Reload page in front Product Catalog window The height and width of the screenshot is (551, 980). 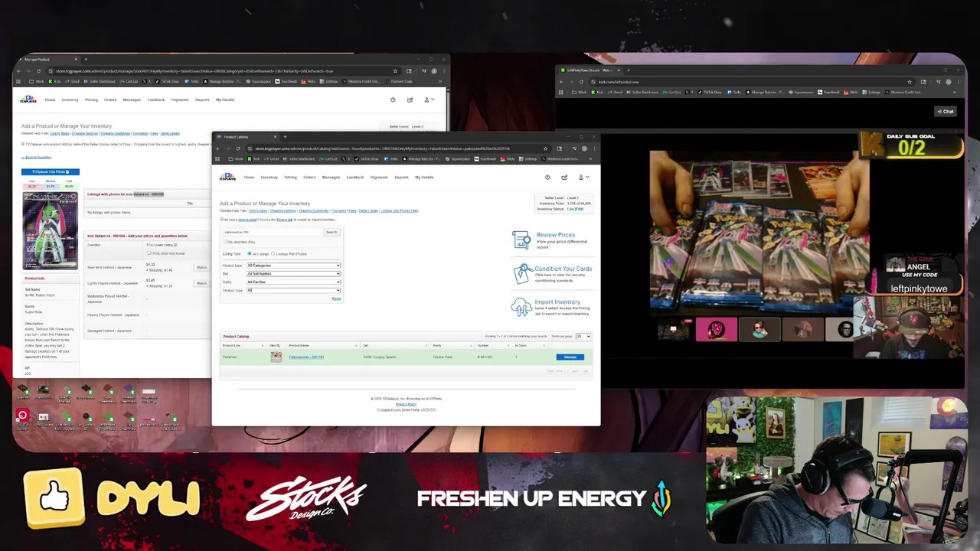click(237, 148)
